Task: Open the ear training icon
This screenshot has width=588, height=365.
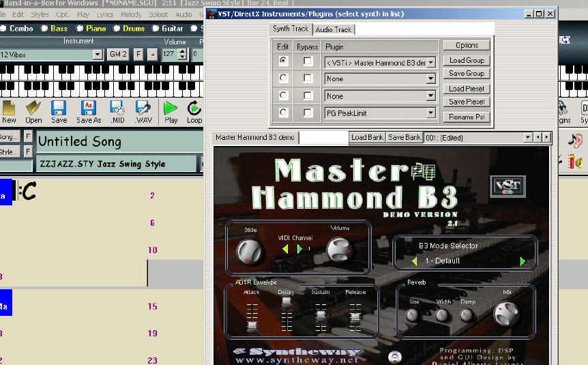Action: 574,140
